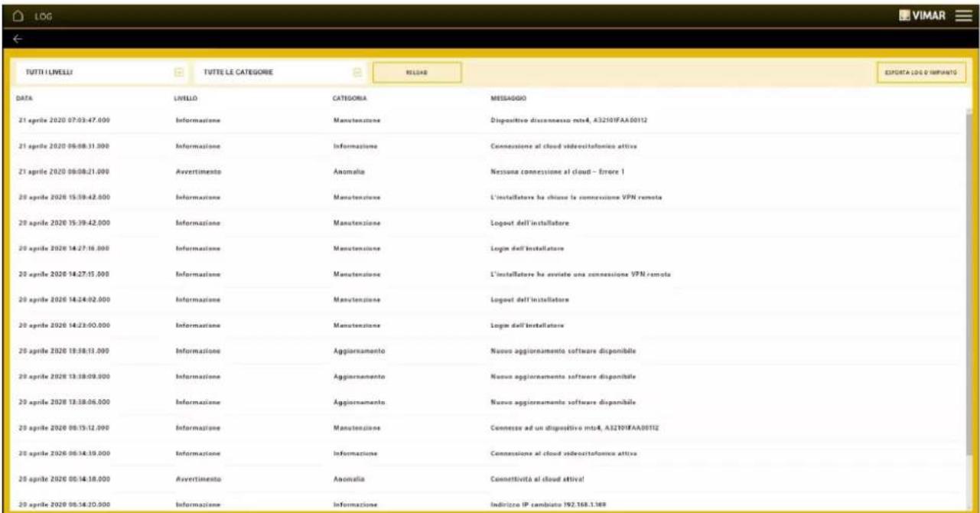Viewport: 980px width, 513px height.
Task: Select 'L'installatore ha chiuso la connessione VPN remota'
Action: 575,198
